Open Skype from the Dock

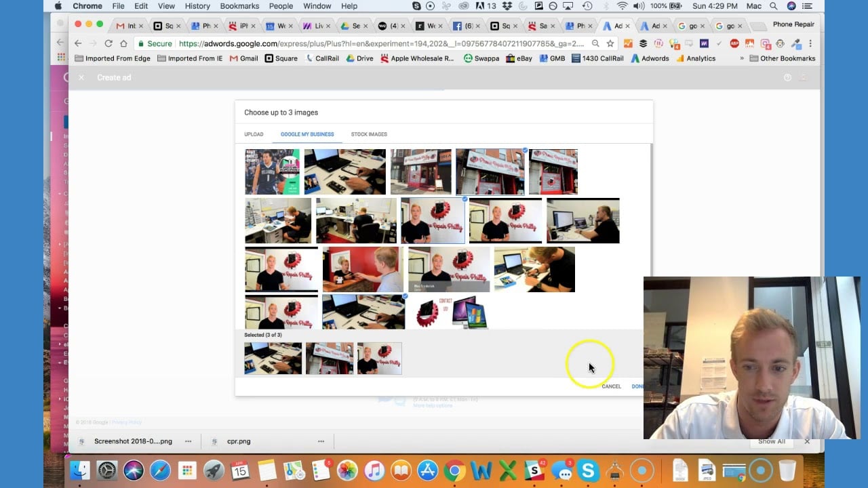pyautogui.click(x=587, y=470)
